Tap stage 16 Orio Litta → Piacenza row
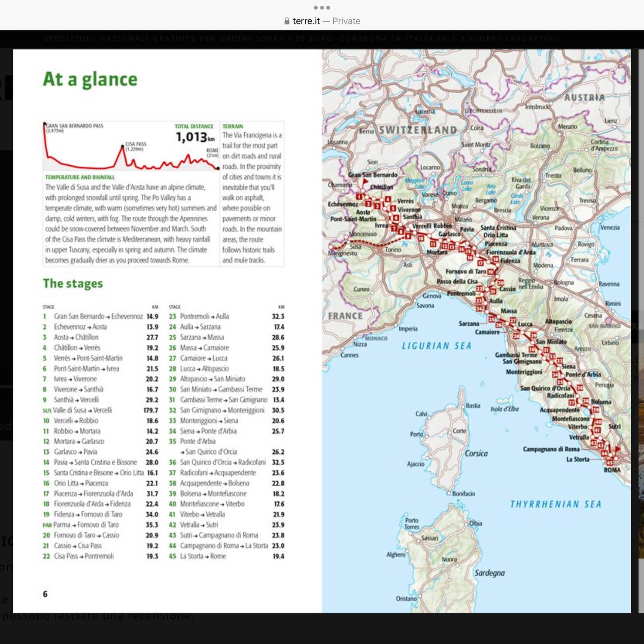 (x=100, y=483)
